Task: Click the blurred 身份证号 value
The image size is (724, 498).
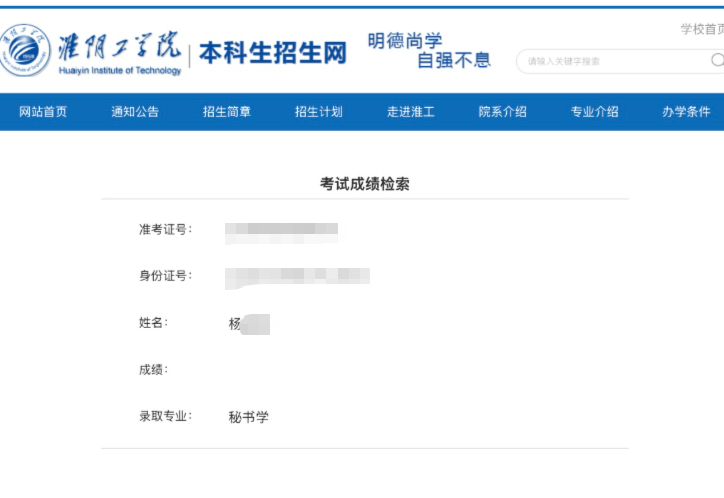Action: point(298,276)
